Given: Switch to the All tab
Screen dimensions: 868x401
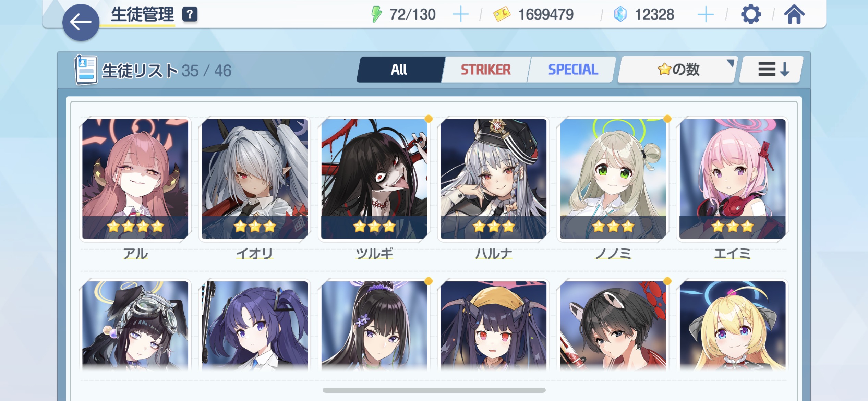Looking at the screenshot, I should tap(400, 70).
